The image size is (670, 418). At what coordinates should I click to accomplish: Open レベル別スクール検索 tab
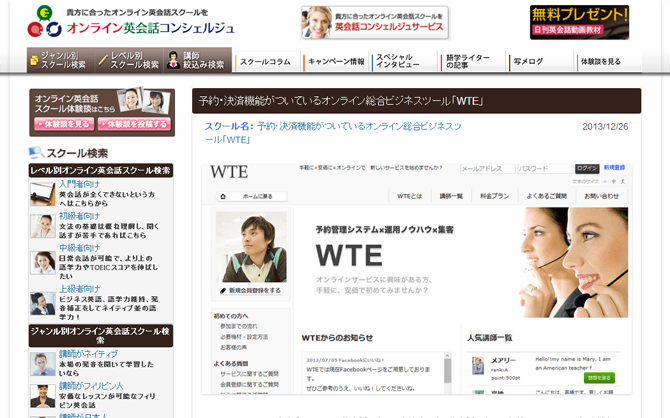click(x=129, y=60)
